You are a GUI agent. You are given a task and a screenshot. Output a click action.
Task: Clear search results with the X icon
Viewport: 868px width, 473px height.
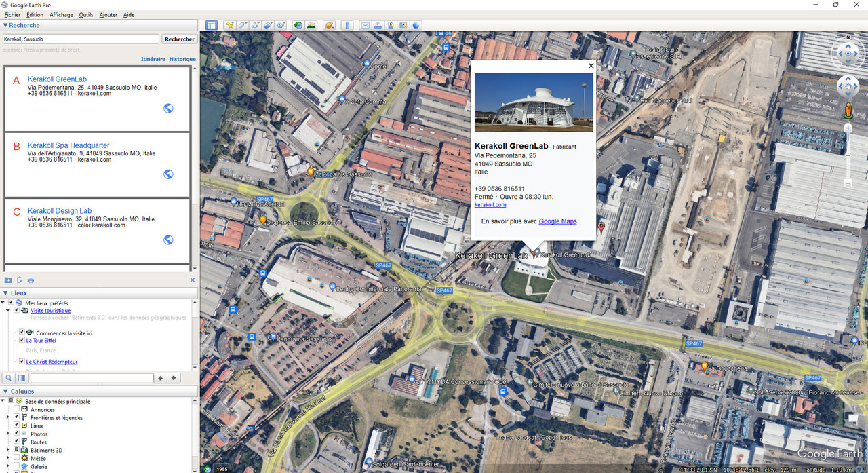point(193,280)
